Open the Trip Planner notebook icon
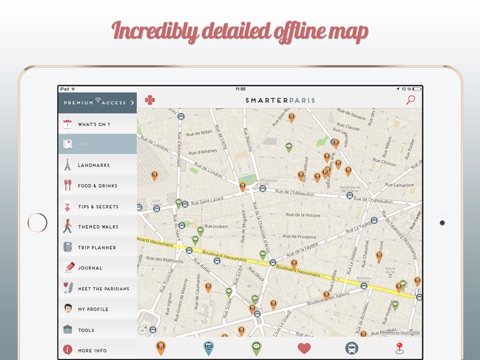Image resolution: width=480 pixels, height=360 pixels. pos(68,247)
